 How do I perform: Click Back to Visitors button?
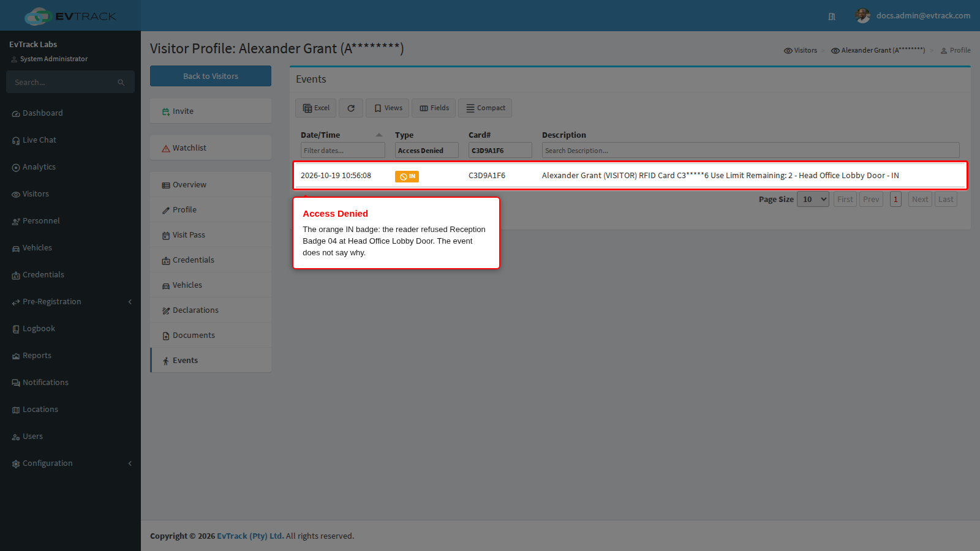pyautogui.click(x=211, y=76)
